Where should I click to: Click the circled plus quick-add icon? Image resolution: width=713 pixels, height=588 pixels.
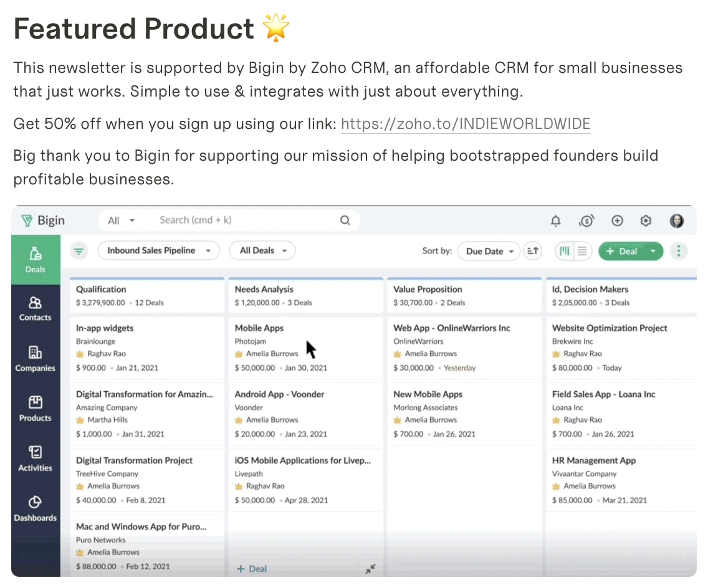pyautogui.click(x=617, y=221)
